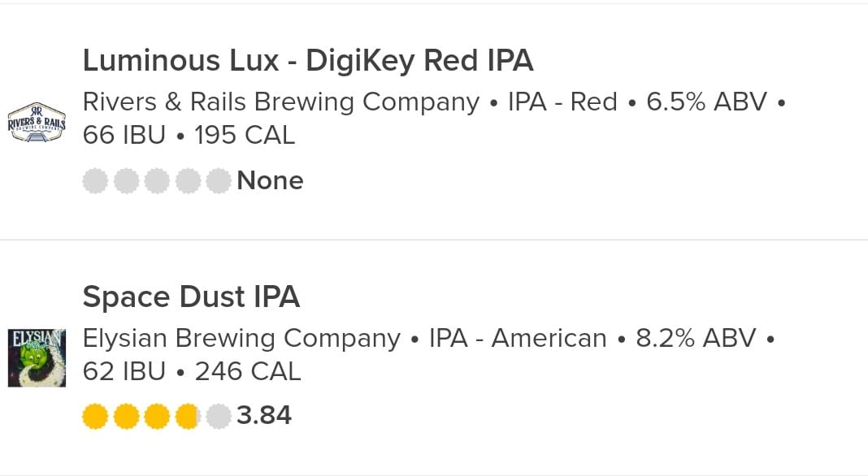Click the Rivers & Rails brewery logo
The height and width of the screenshot is (476, 868).
point(37,123)
